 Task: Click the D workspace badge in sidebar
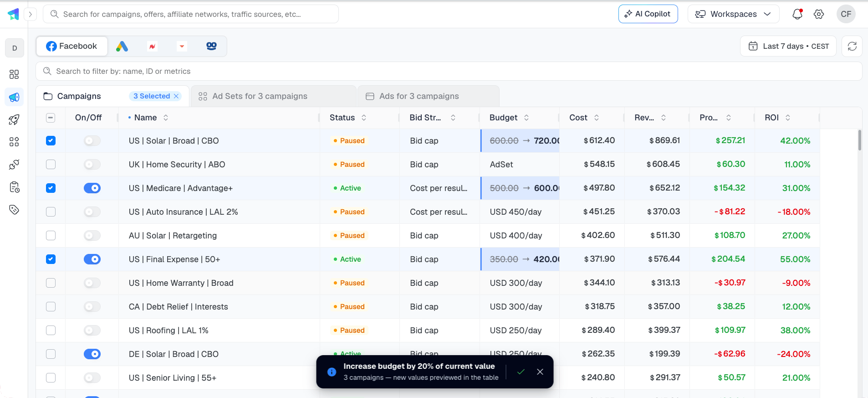tap(15, 48)
